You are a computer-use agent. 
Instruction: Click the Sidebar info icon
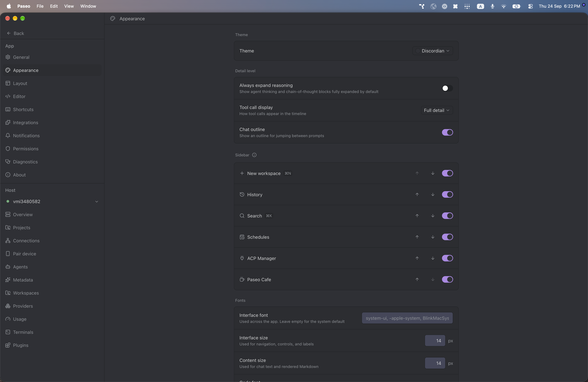pyautogui.click(x=254, y=155)
